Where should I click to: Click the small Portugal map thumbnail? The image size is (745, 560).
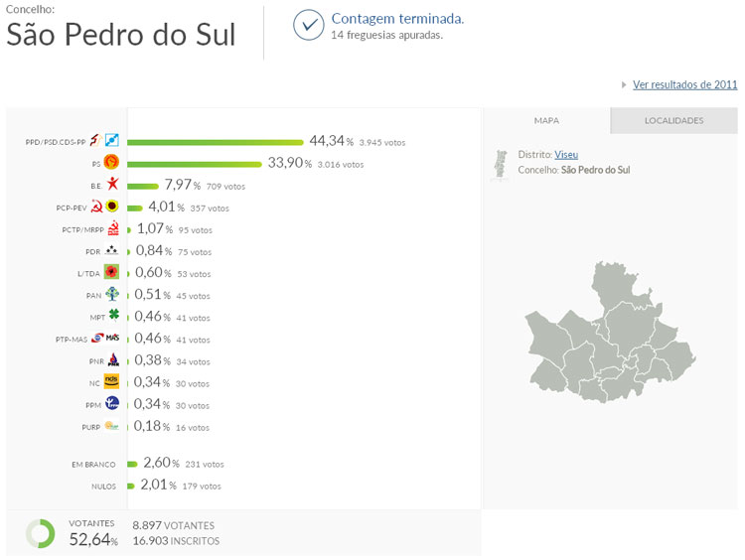502,165
